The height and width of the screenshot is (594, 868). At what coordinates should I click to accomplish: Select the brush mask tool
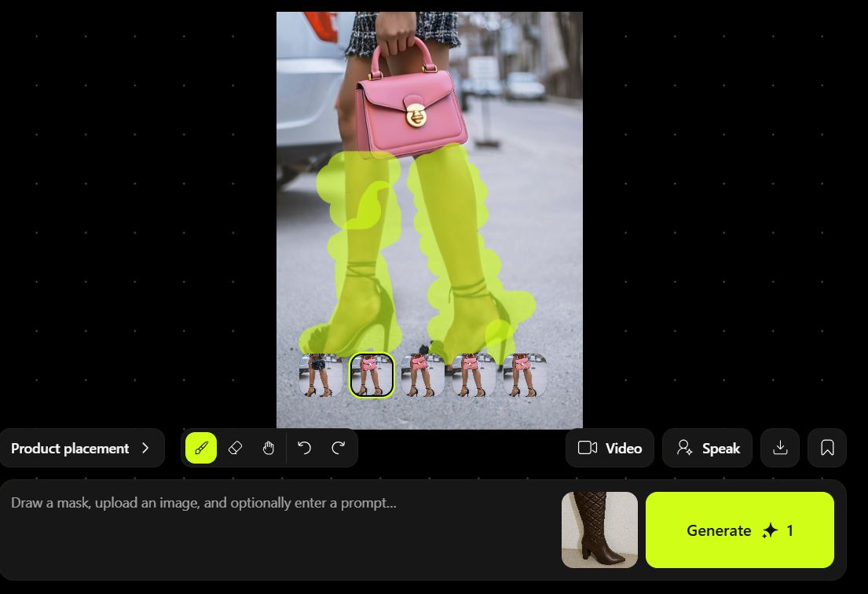201,448
